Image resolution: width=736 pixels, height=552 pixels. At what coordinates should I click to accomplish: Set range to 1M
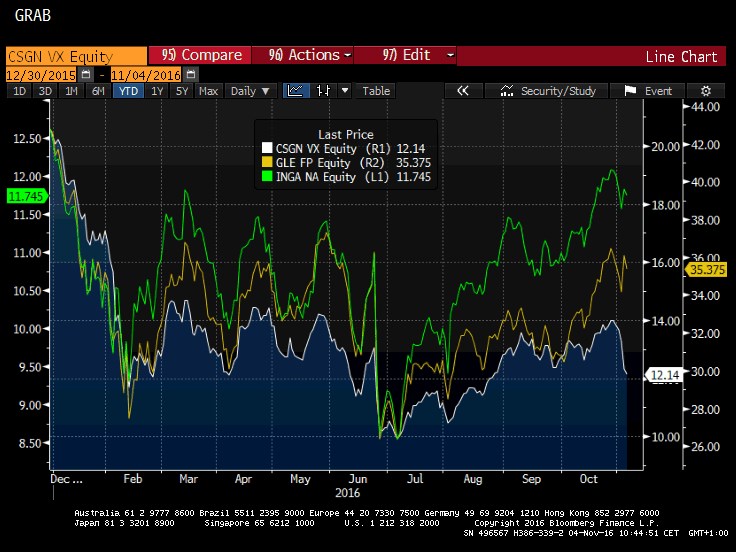pyautogui.click(x=71, y=91)
